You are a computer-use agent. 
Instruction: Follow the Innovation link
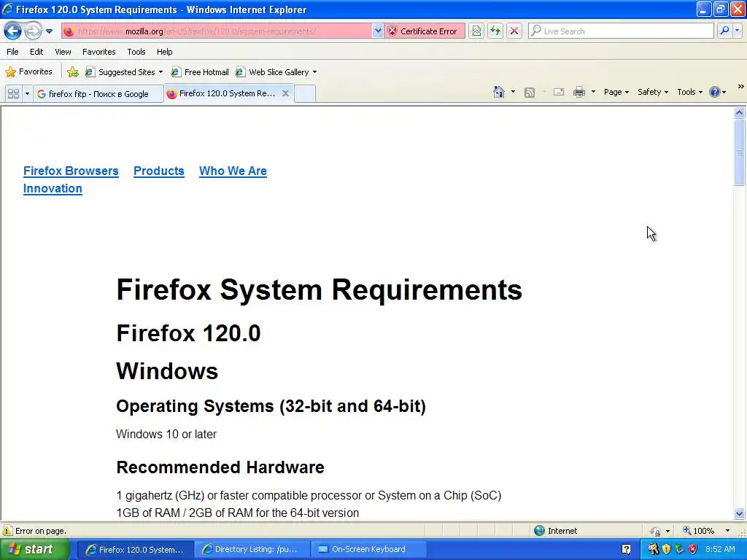pos(53,189)
